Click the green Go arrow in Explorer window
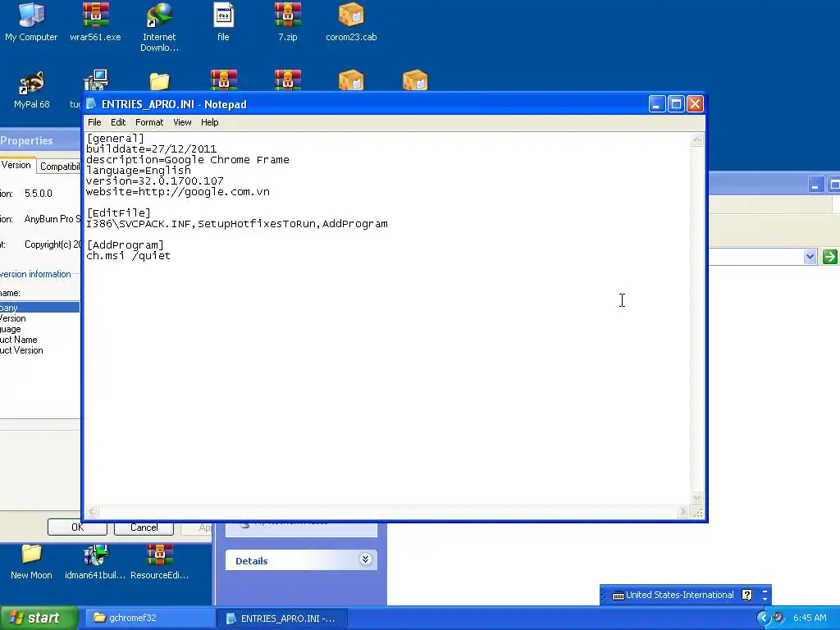Viewport: 840px width, 630px height. coord(830,257)
